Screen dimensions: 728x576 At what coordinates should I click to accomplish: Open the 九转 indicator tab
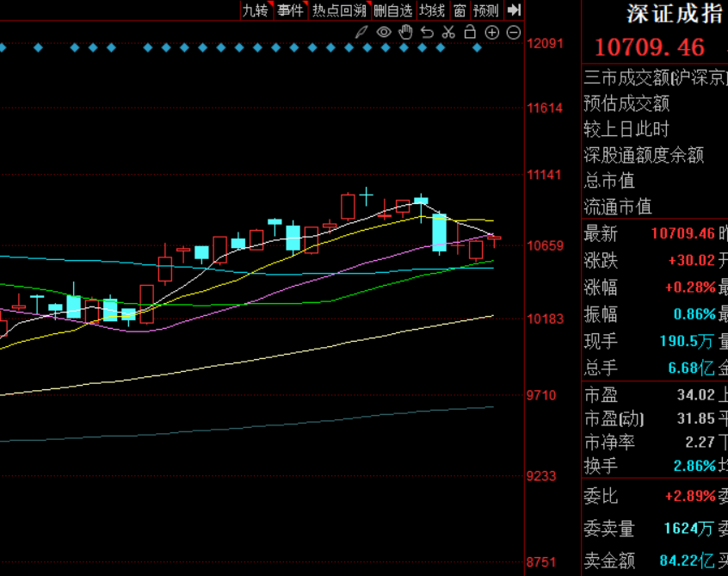coord(256,10)
